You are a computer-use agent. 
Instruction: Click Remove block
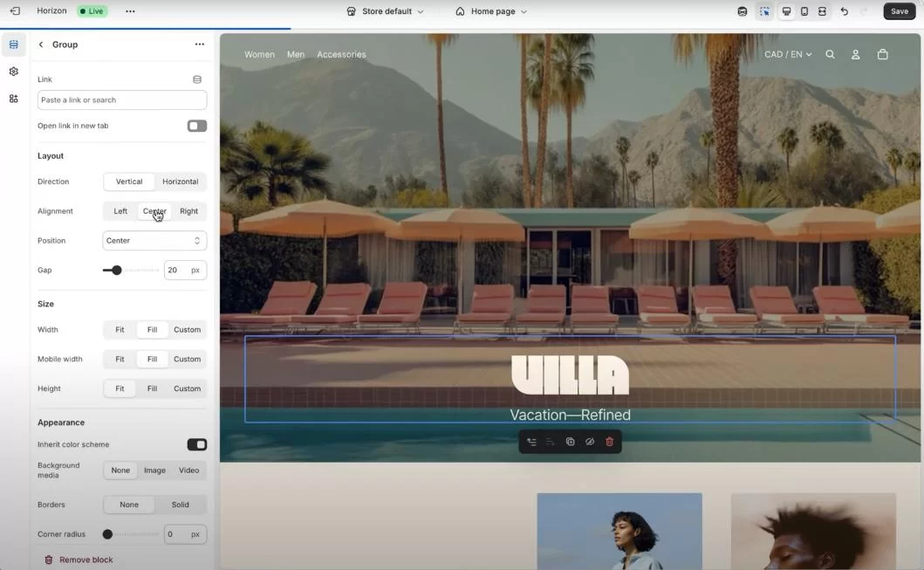(x=79, y=560)
